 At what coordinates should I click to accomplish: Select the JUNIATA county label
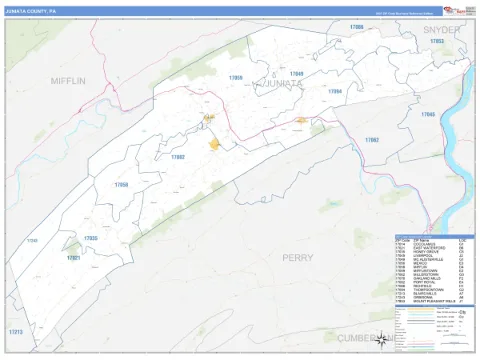283,84
